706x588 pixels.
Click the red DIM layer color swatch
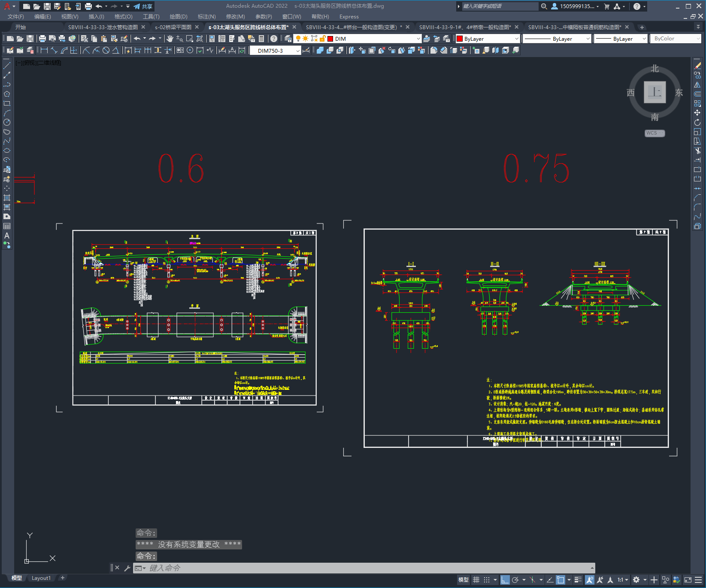[x=330, y=39]
